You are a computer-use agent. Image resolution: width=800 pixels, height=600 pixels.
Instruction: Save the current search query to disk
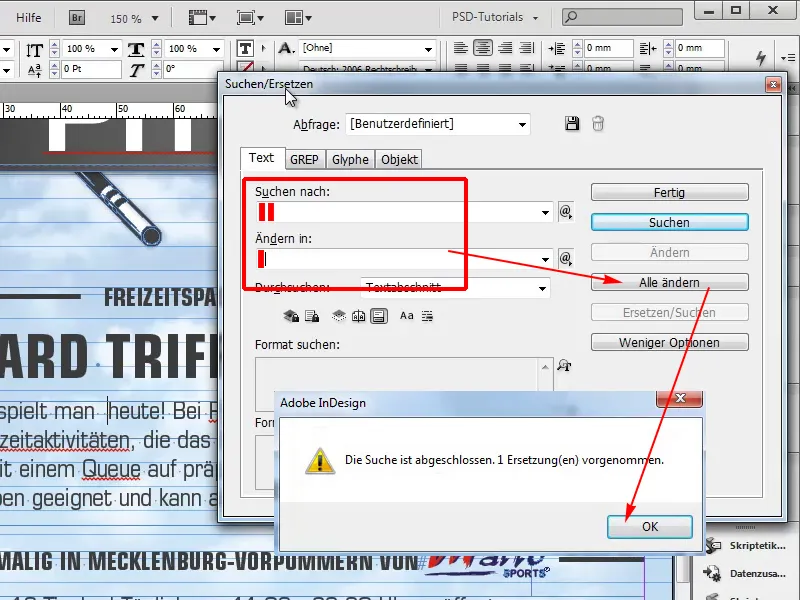572,121
